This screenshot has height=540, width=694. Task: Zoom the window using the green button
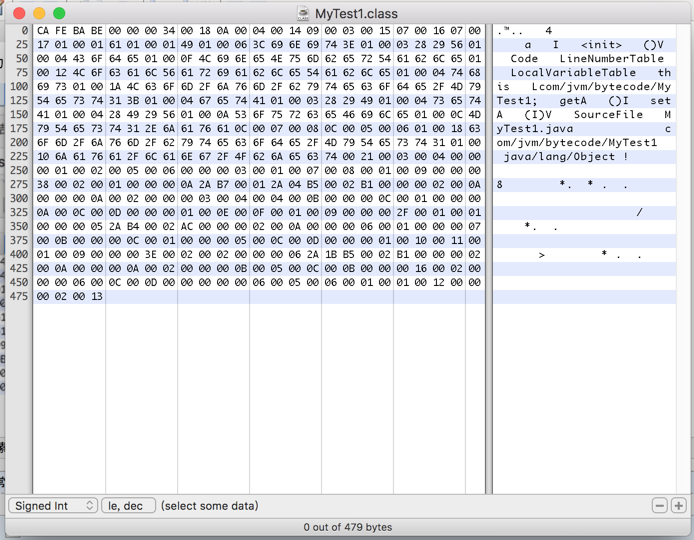[x=59, y=13]
